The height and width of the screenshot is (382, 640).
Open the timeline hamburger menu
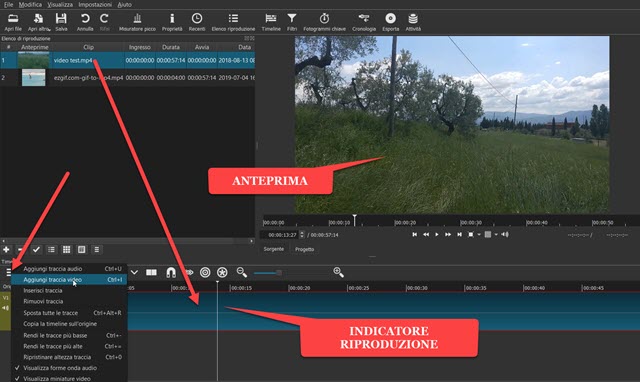(x=8, y=272)
